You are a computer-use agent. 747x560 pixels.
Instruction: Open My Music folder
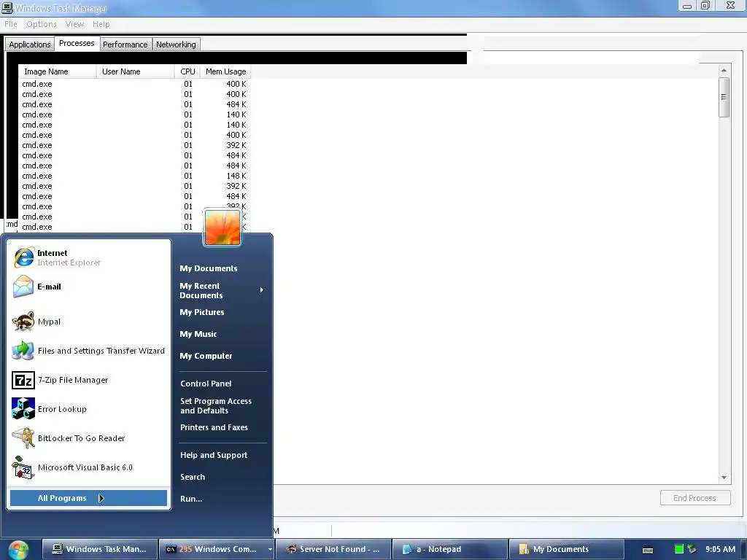tap(198, 334)
